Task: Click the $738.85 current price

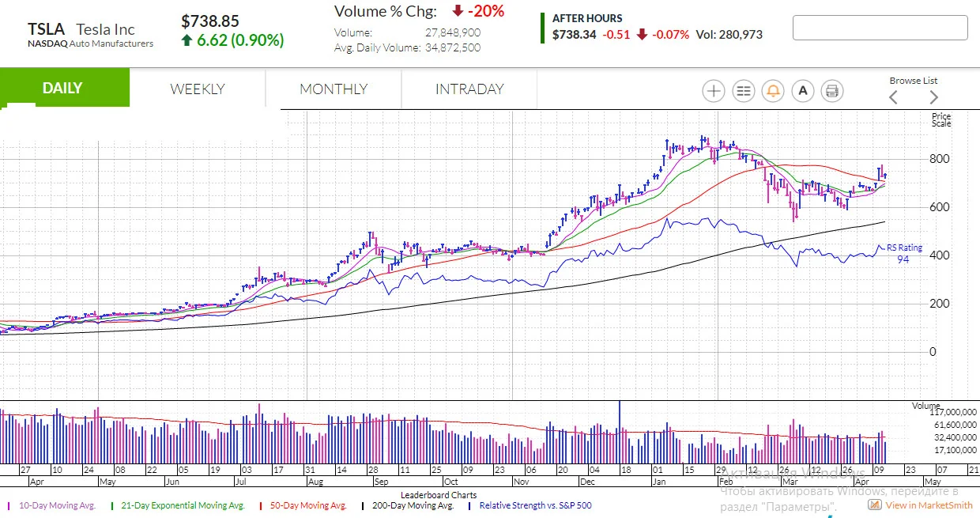Action: tap(210, 21)
